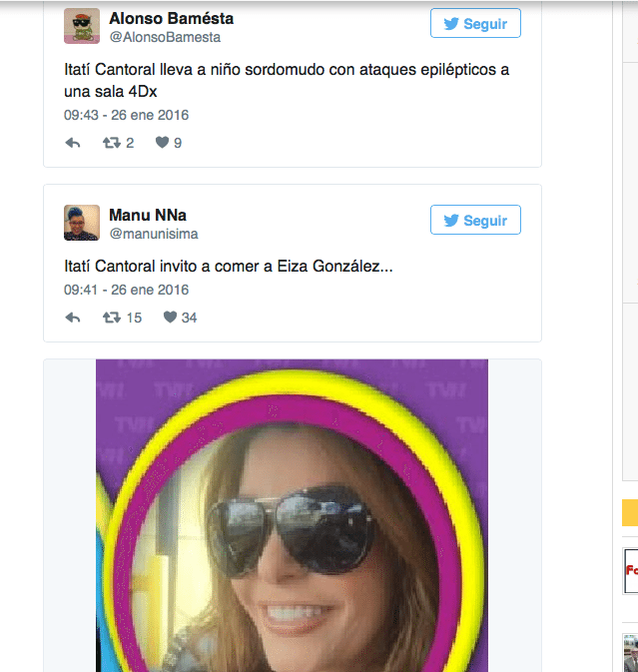Like the tweet mentioning Eiza González
Viewport: 638px width, 672px height.
tap(170, 318)
